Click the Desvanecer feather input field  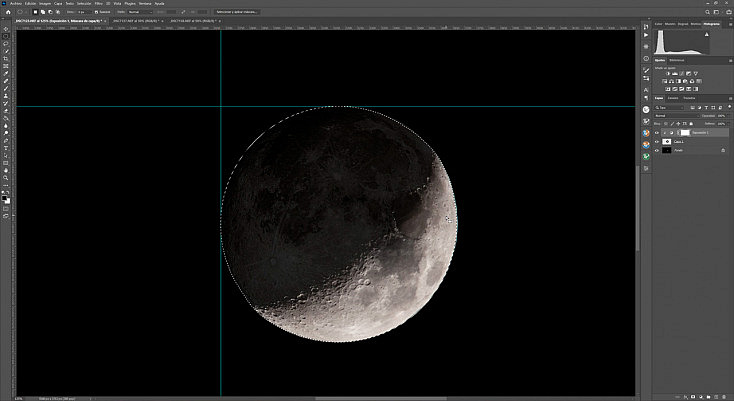pyautogui.click(x=84, y=12)
